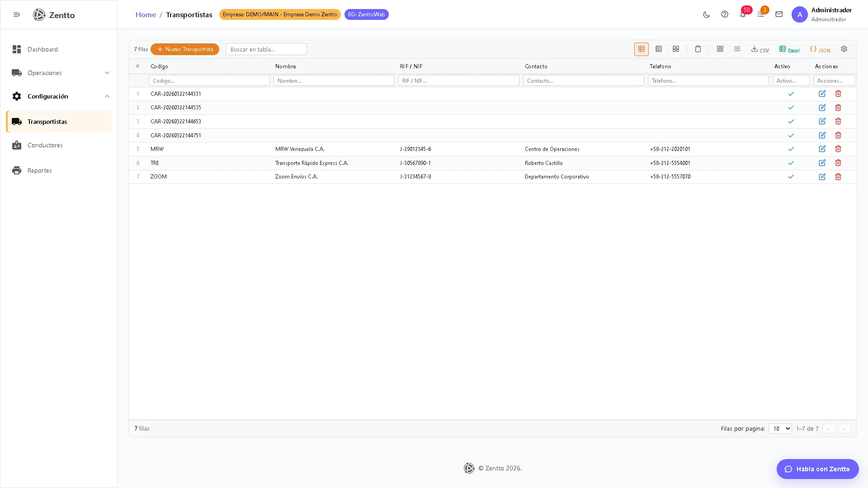The height and width of the screenshot is (488, 868).
Task: Focus the Telefono filter field
Action: (x=708, y=80)
